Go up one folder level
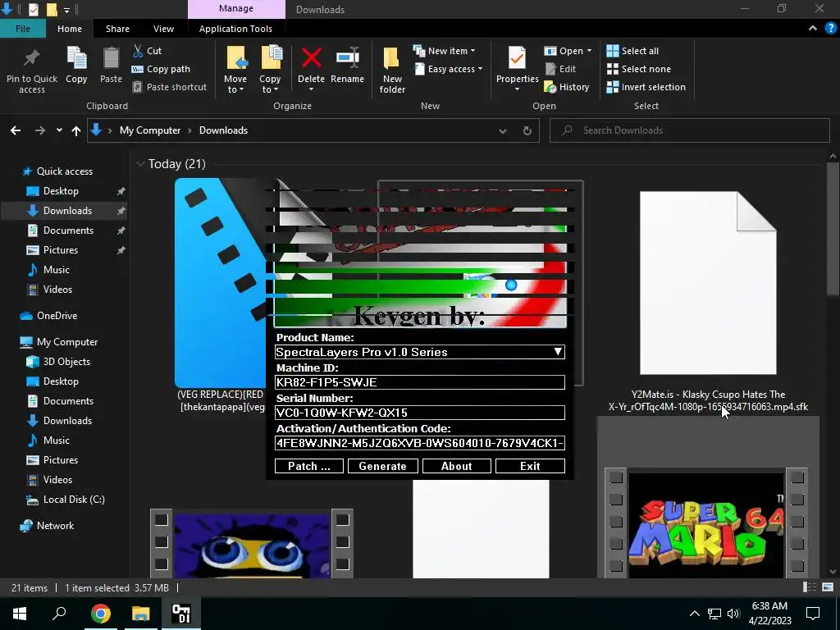Screen dimensions: 840x630 [x=76, y=130]
